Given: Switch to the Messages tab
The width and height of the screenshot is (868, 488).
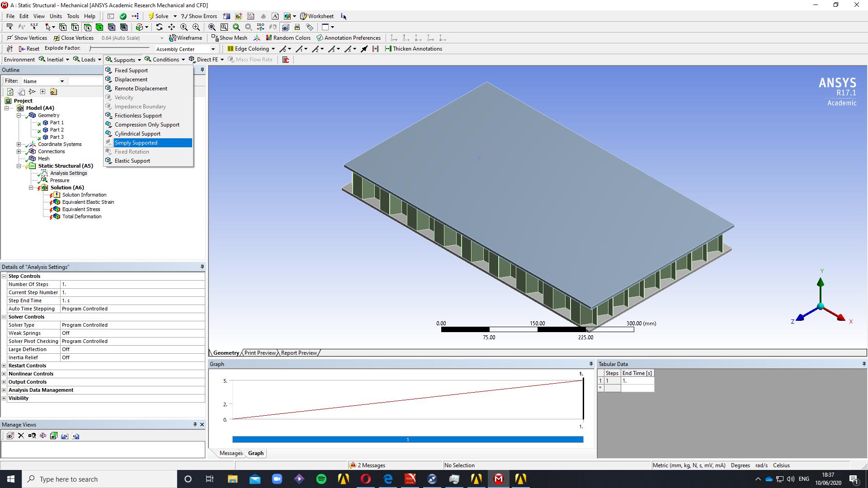Looking at the screenshot, I should tap(231, 453).
